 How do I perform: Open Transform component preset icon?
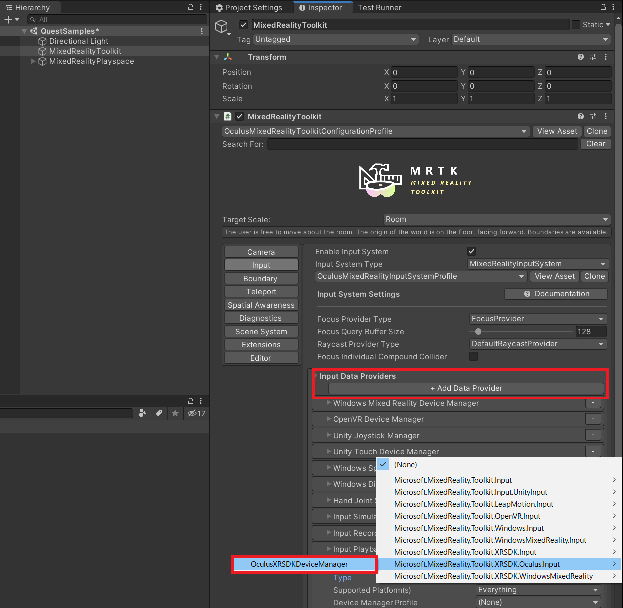[x=593, y=57]
